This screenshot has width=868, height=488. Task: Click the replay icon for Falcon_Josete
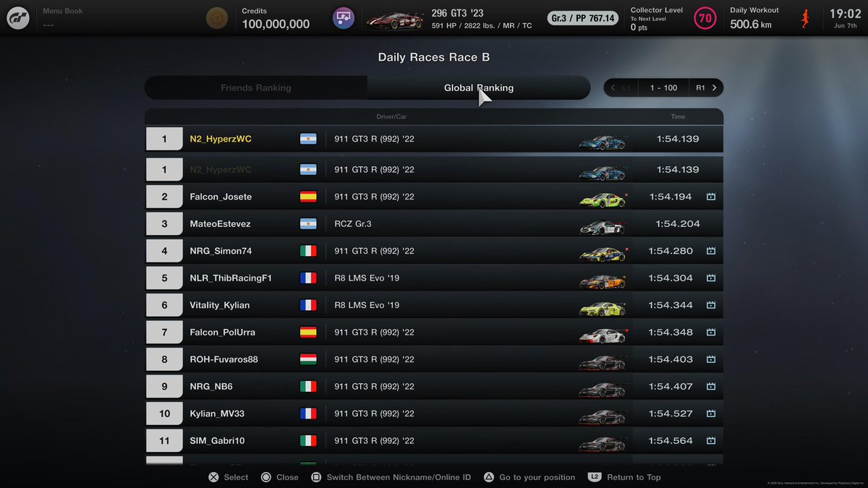710,197
